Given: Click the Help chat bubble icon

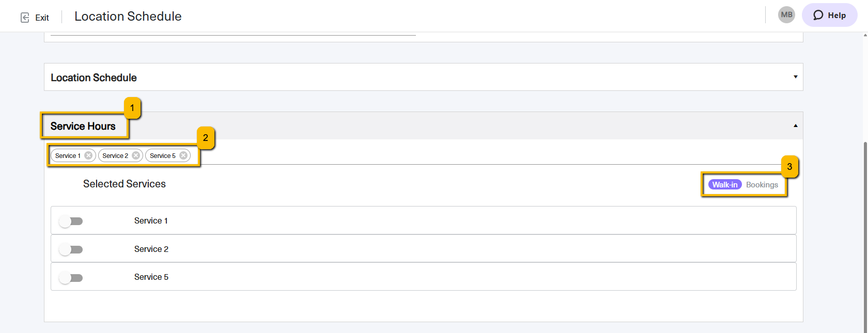Looking at the screenshot, I should pyautogui.click(x=818, y=15).
